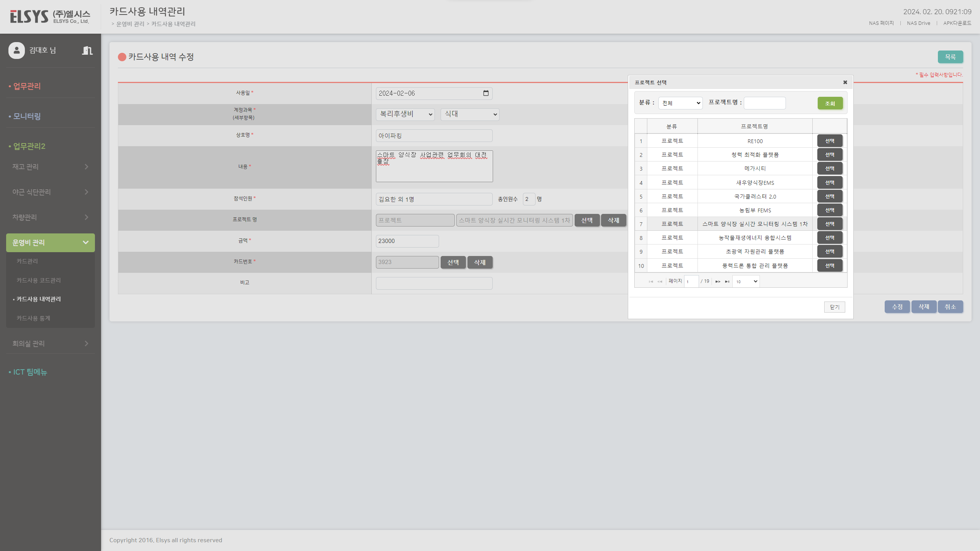This screenshot has width=980, height=551.
Task: Select the 농작물재생에너지 융합시스템 project
Action: point(830,238)
